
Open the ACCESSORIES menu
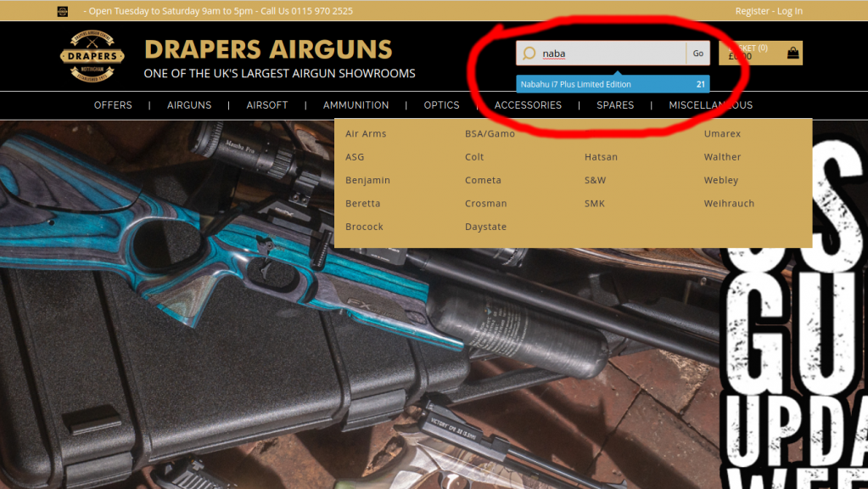click(x=528, y=105)
